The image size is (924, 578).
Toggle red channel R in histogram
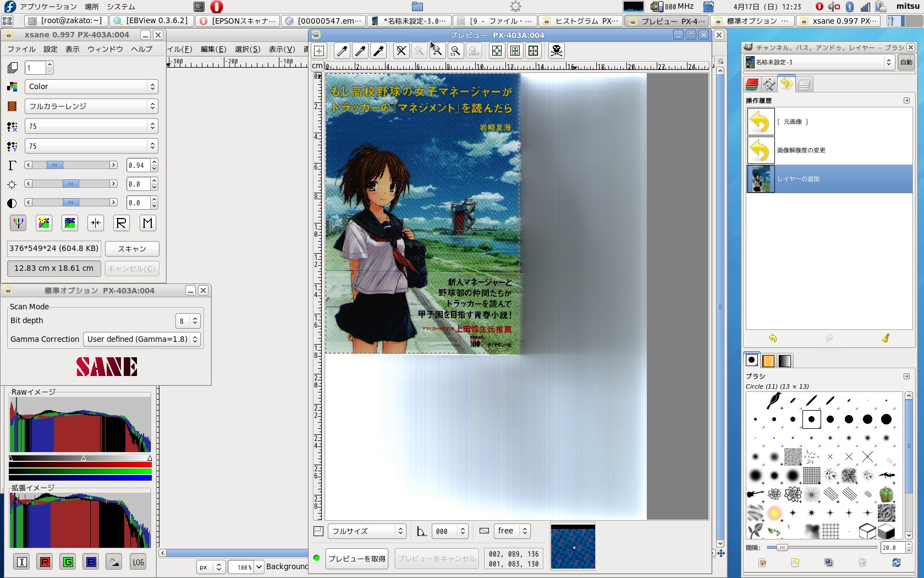[45, 562]
